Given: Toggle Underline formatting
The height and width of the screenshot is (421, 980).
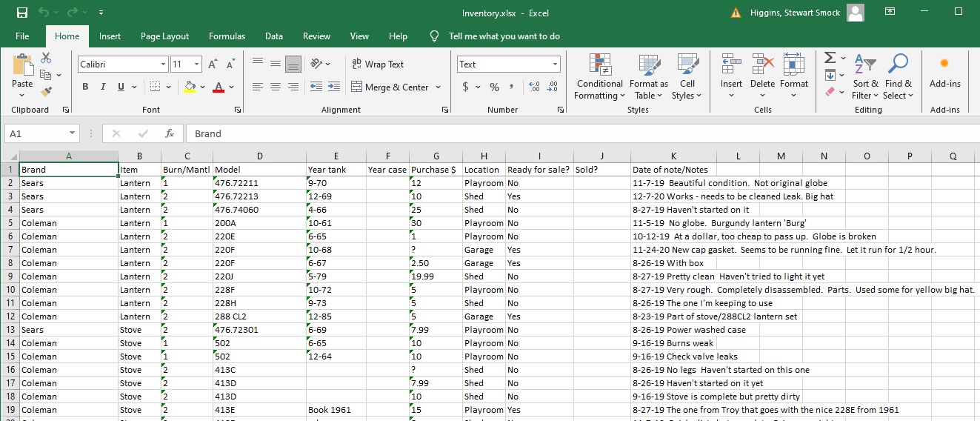Looking at the screenshot, I should pos(121,87).
